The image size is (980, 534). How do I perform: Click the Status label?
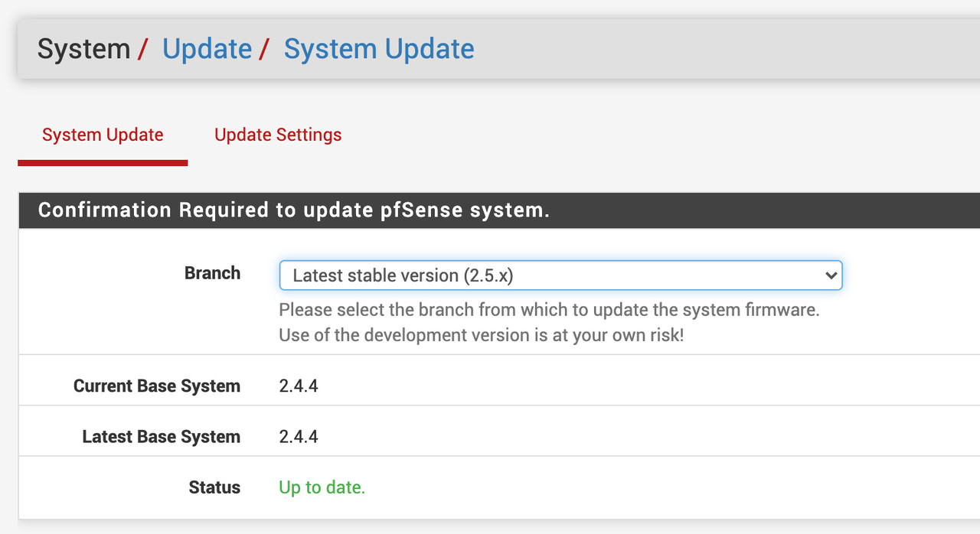214,487
